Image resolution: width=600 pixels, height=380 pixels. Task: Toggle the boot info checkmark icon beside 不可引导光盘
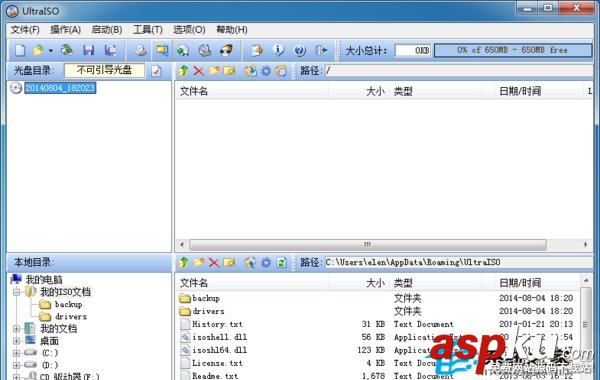point(156,71)
